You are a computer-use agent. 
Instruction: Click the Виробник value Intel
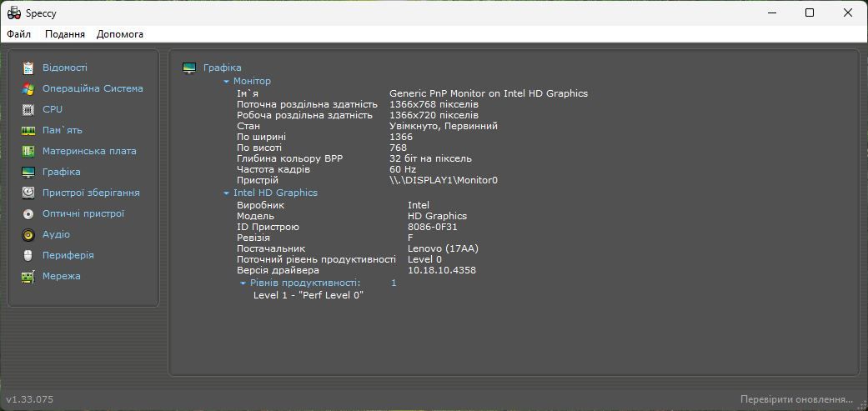point(419,205)
